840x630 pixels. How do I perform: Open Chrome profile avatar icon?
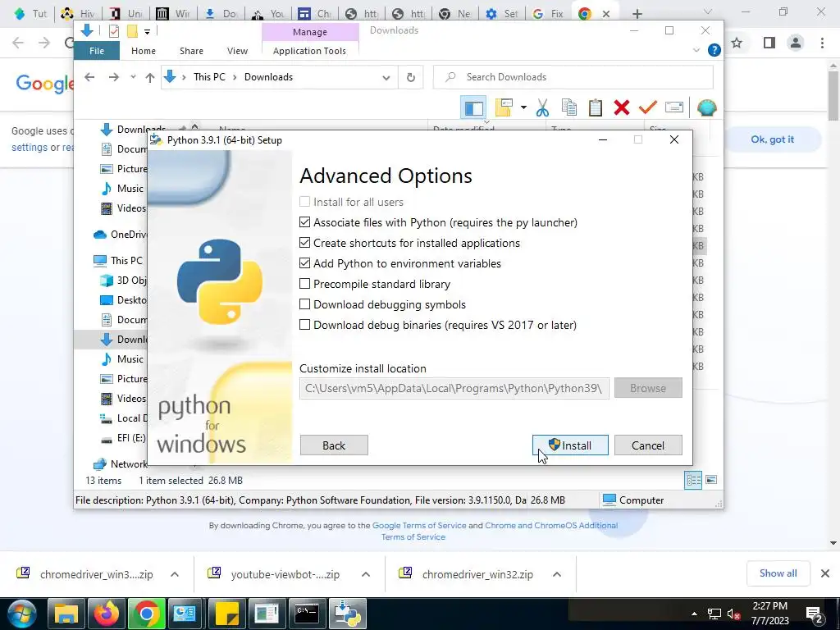(x=796, y=43)
